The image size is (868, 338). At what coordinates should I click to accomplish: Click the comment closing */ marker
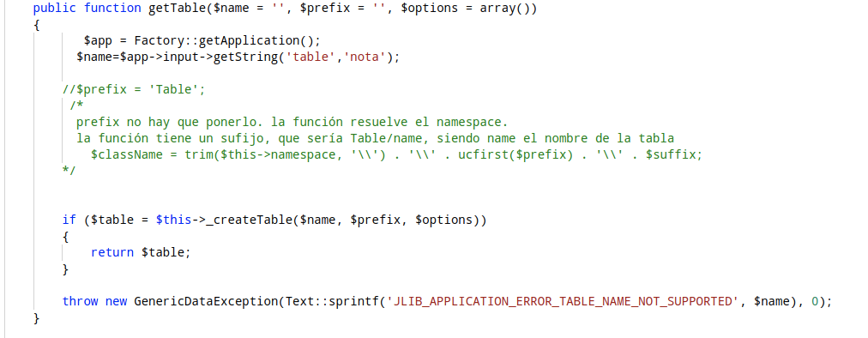coord(69,171)
